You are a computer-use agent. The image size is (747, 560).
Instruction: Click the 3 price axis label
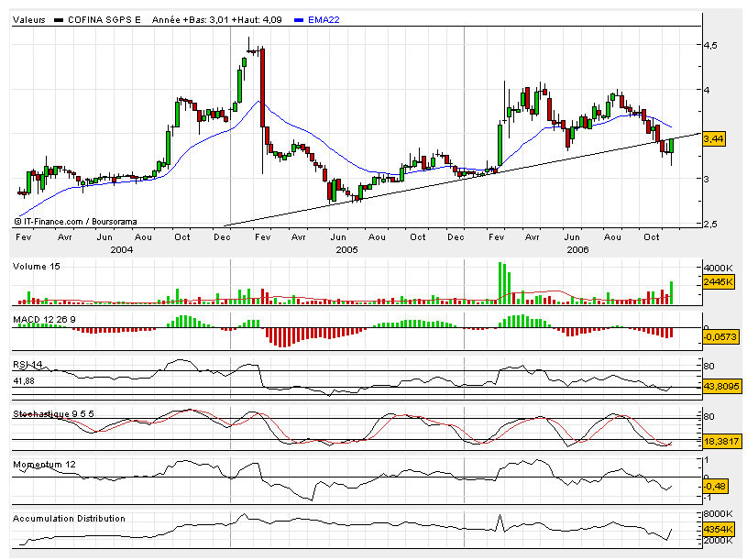[707, 179]
